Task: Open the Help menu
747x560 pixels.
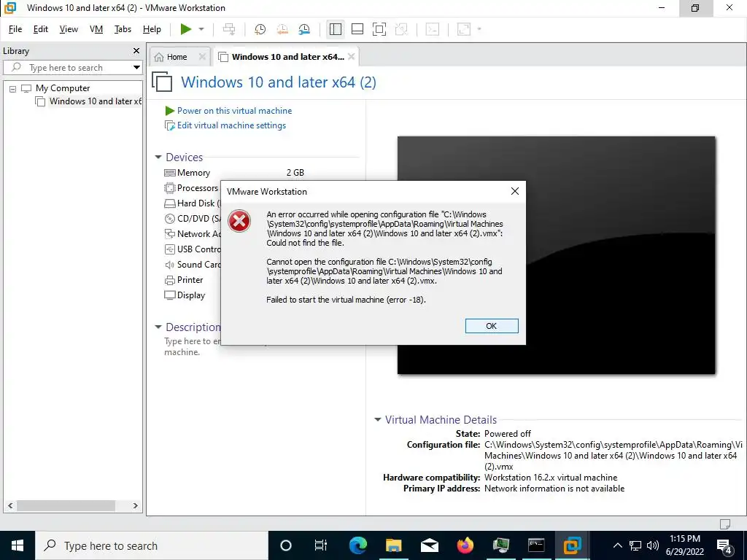Action: point(152,29)
